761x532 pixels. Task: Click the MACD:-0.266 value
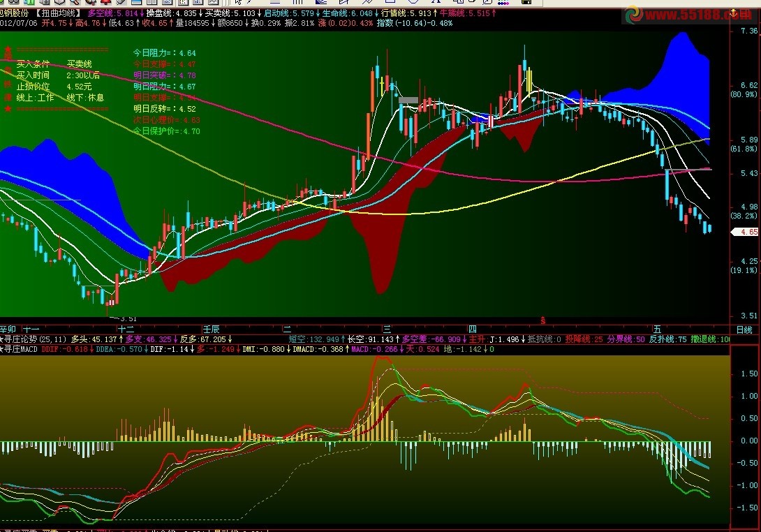[376, 349]
